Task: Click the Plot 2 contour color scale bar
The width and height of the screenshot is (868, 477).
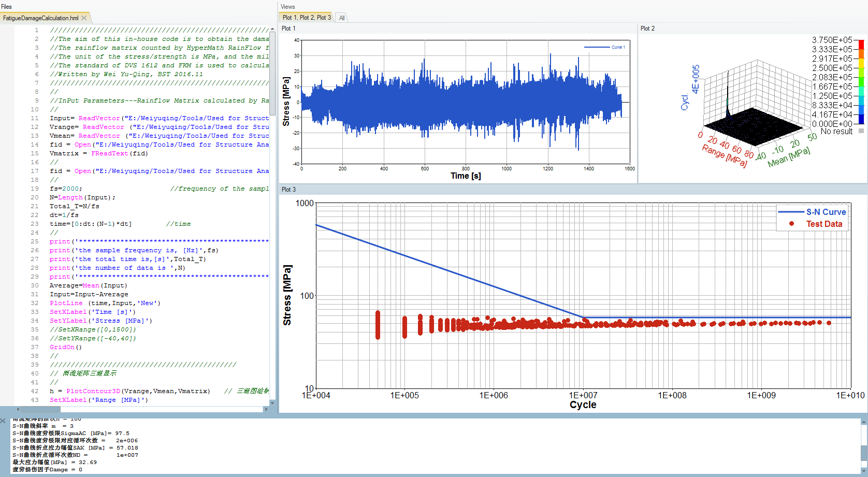Action: 861,82
